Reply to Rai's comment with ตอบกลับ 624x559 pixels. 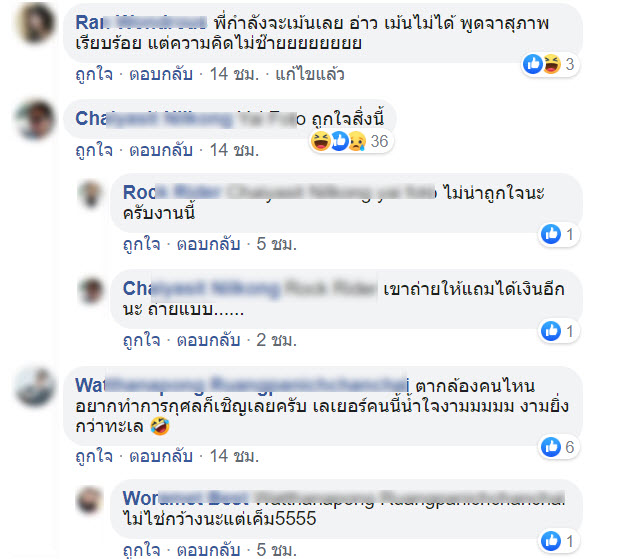[x=161, y=74]
